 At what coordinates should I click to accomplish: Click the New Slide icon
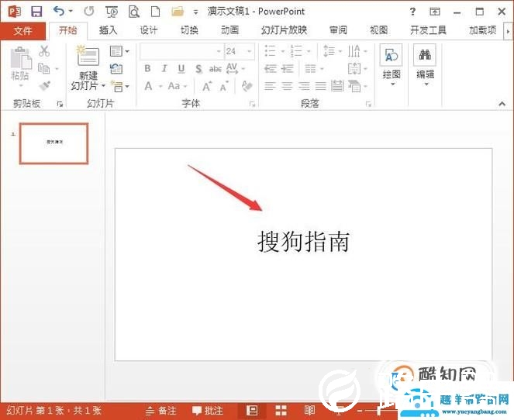tap(88, 56)
